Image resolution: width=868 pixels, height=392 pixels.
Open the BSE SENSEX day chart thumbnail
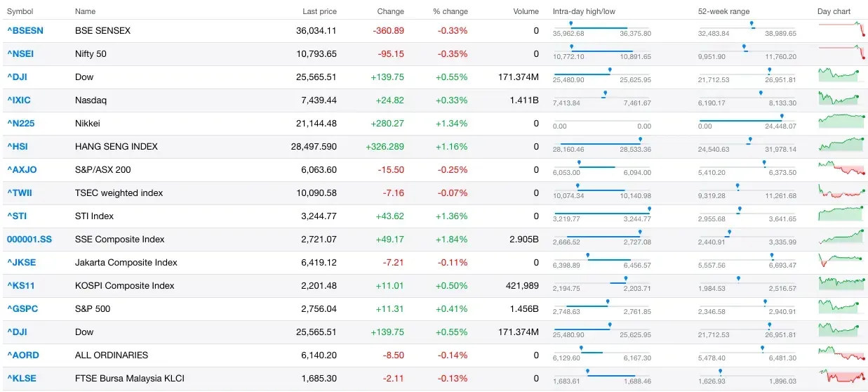point(841,30)
